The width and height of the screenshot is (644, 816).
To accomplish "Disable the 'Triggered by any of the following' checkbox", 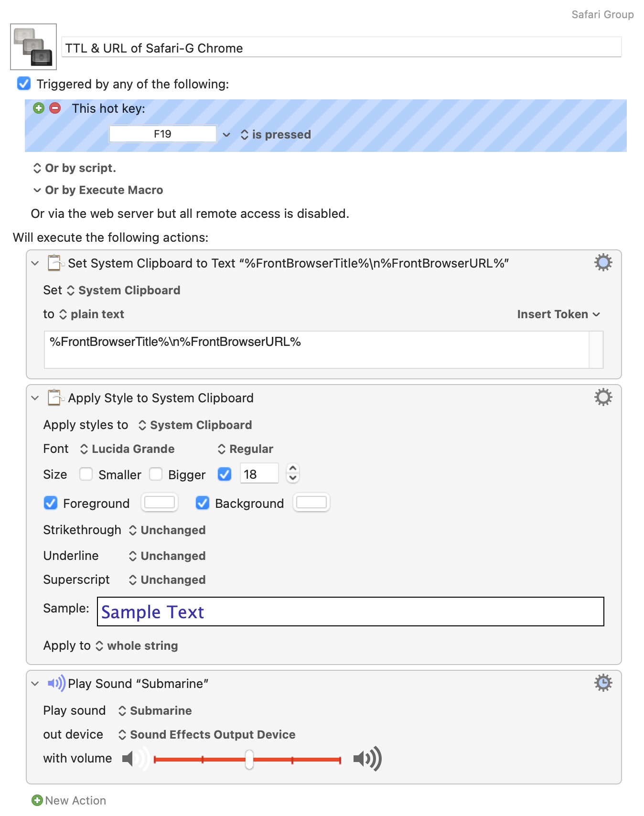I will coord(24,84).
